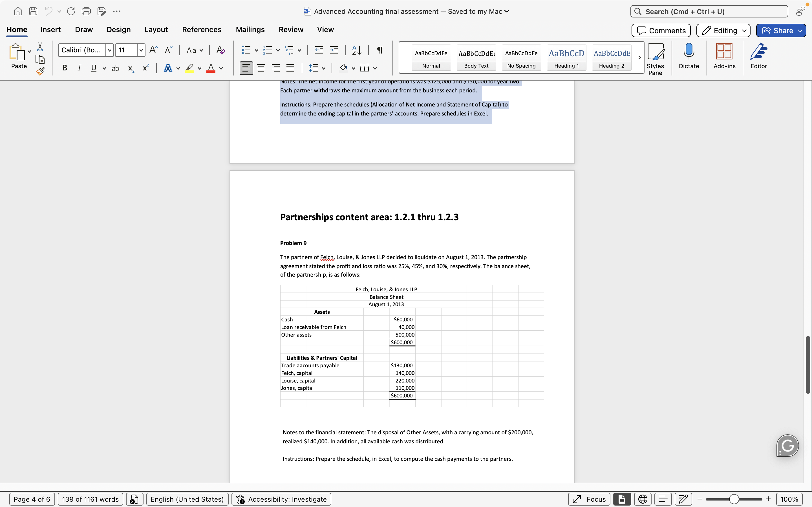The width and height of the screenshot is (812, 507).
Task: Open the Mailings ribbon tab
Action: point(250,30)
